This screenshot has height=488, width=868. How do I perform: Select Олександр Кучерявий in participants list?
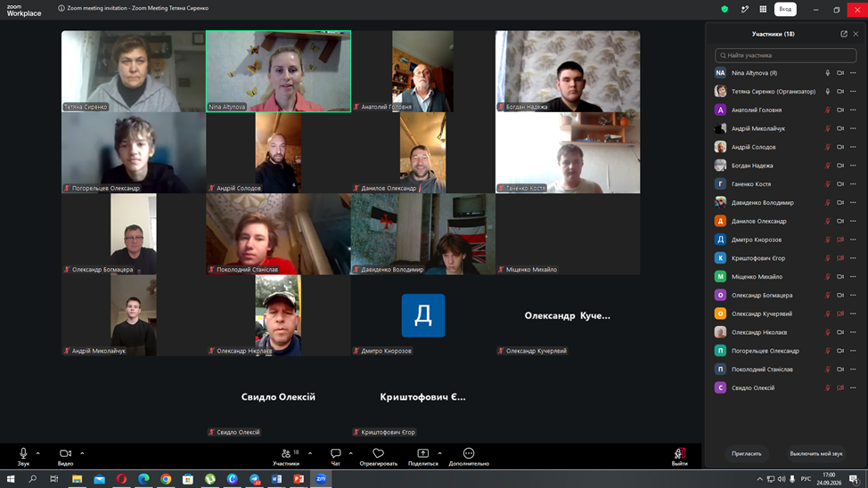coord(785,313)
